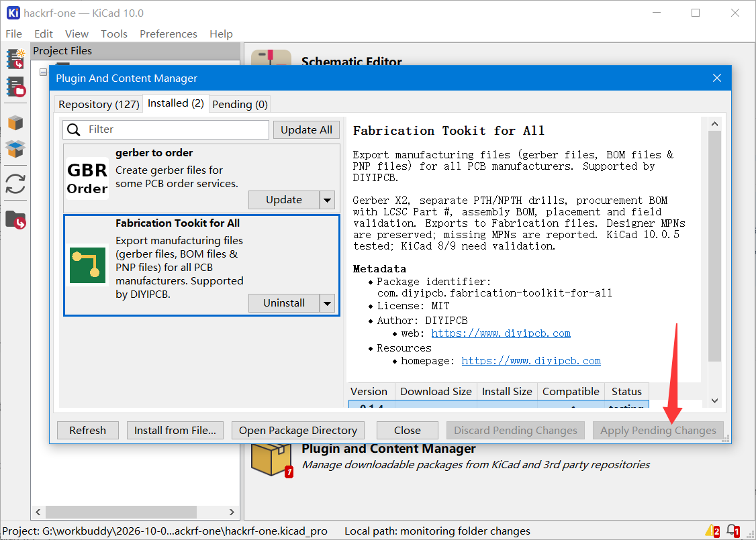Click the Unarchive project icon
The height and width of the screenshot is (540, 756).
pos(15,149)
